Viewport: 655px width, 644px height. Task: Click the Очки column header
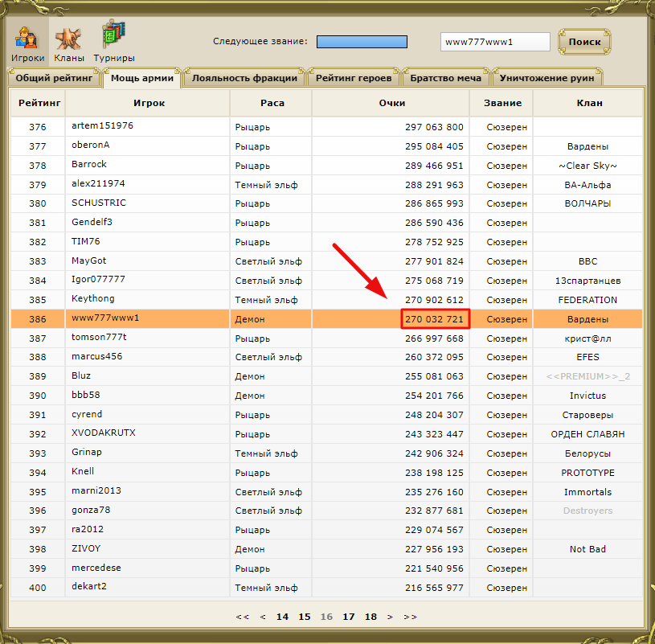(x=392, y=103)
